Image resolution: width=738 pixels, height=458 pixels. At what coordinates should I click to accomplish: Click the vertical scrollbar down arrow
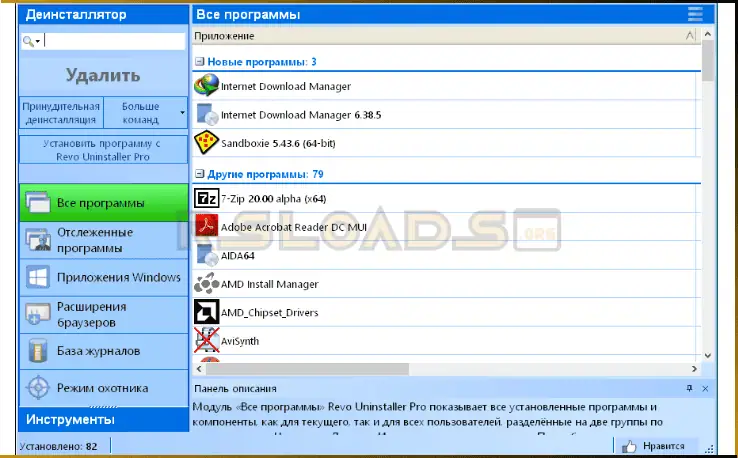coord(707,355)
